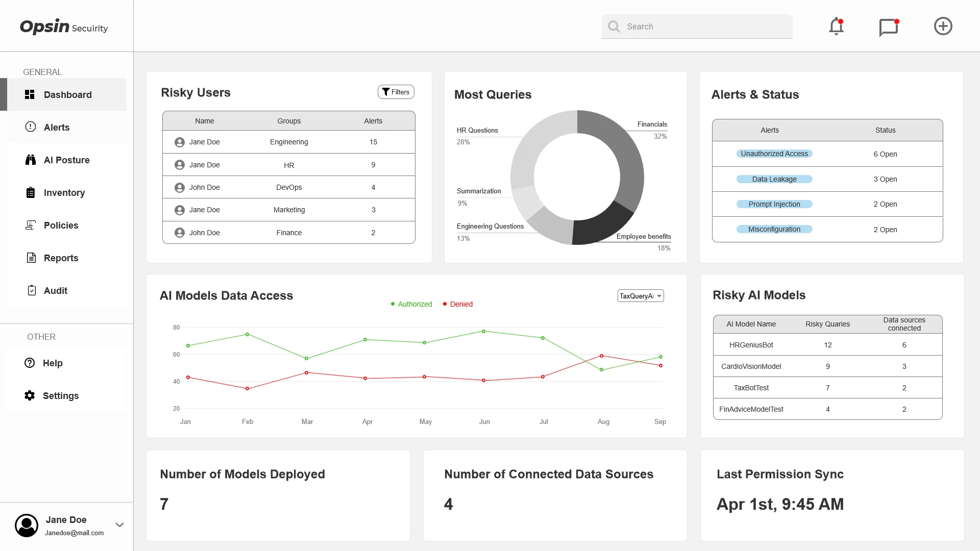Click the user avatar in the Engineering row
The width and height of the screenshot is (980, 551).
point(179,142)
